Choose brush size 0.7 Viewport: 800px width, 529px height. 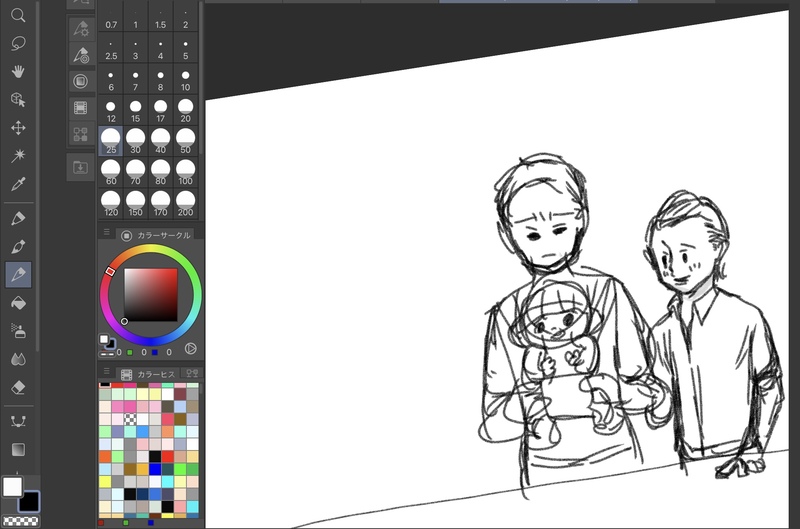111,19
